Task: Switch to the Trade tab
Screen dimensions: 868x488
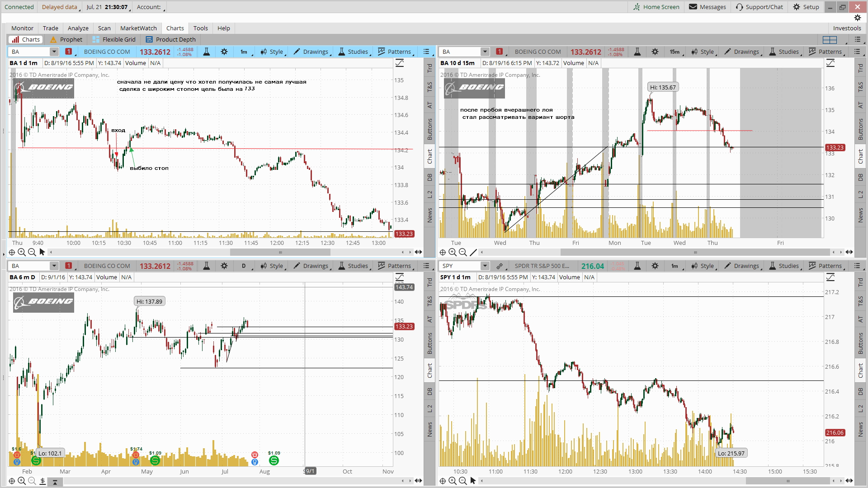Action: click(51, 28)
